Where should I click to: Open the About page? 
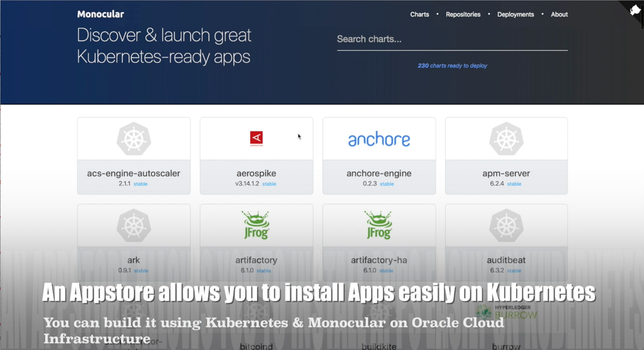tap(559, 14)
